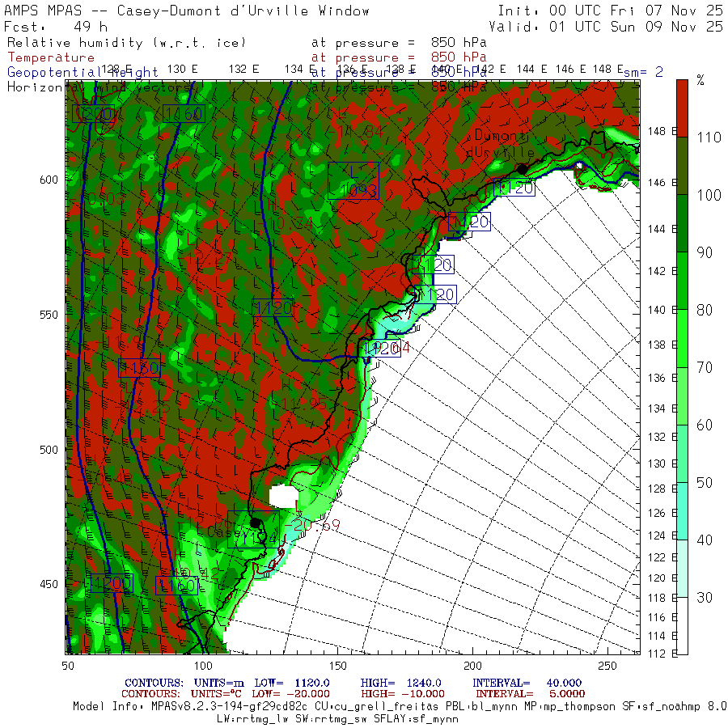Screen dimensions: 728x728
Task: Click the blue 'LOW= 1120.0' contour footer text
Action: point(292,683)
